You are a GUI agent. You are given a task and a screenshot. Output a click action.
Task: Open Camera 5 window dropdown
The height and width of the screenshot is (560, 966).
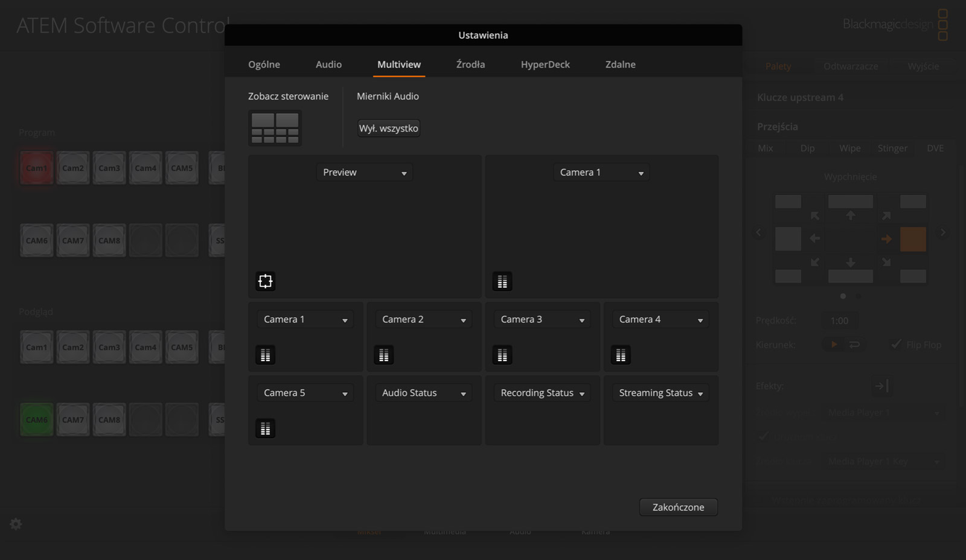point(305,393)
